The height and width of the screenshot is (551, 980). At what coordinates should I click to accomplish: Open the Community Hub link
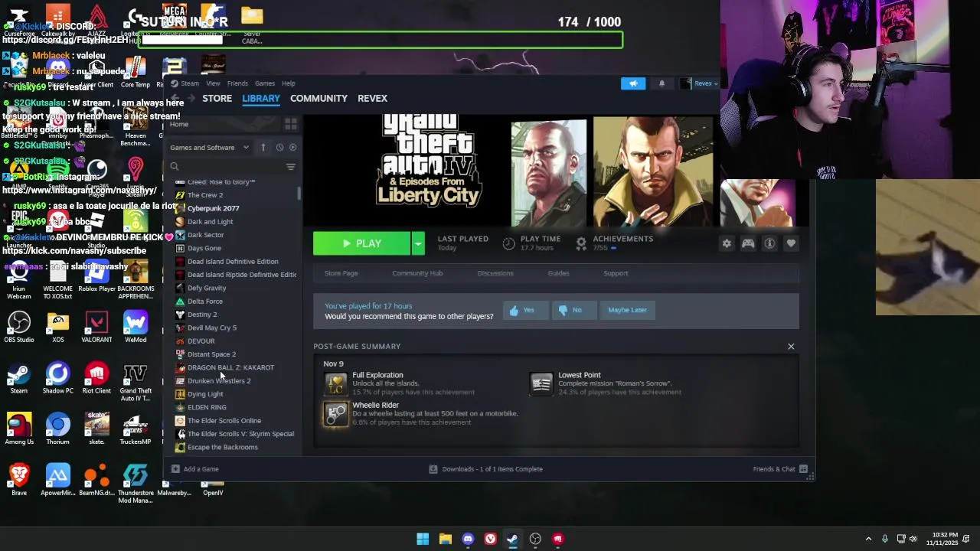pyautogui.click(x=417, y=273)
